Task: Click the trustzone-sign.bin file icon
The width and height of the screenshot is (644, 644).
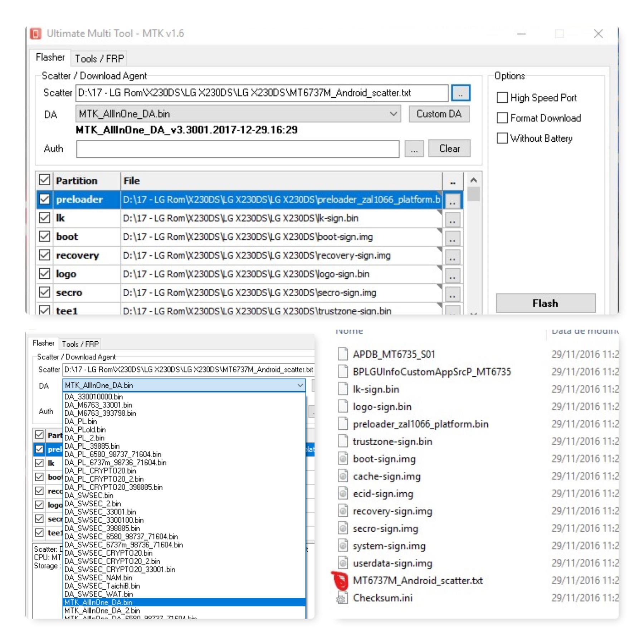Action: click(x=343, y=441)
